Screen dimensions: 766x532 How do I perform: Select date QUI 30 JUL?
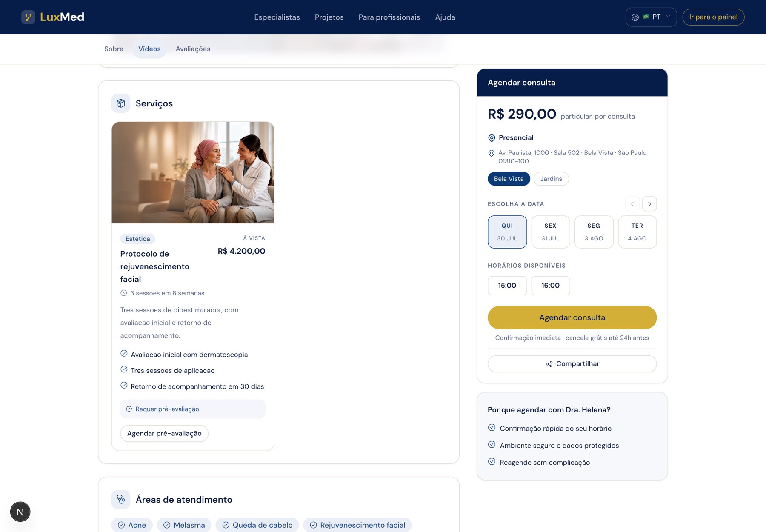coord(507,232)
